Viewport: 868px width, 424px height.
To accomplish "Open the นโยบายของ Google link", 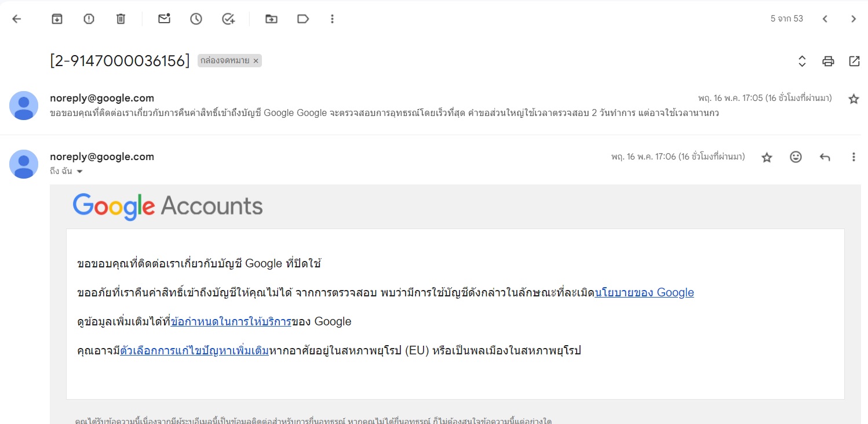I will coord(644,292).
